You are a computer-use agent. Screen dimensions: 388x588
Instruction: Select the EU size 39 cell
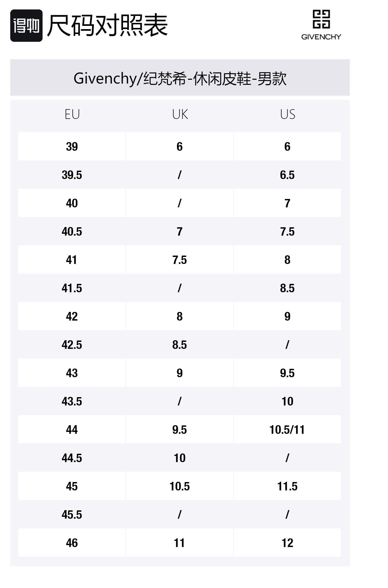tap(72, 147)
